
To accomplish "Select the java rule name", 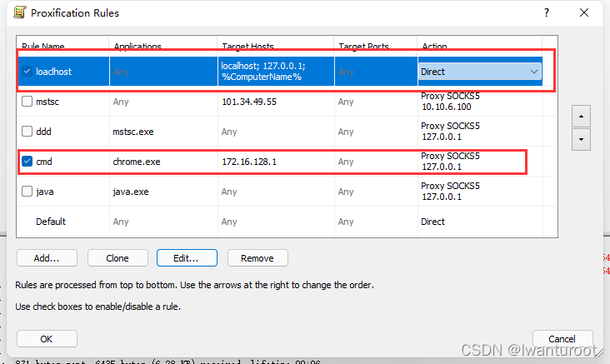I will [x=45, y=192].
